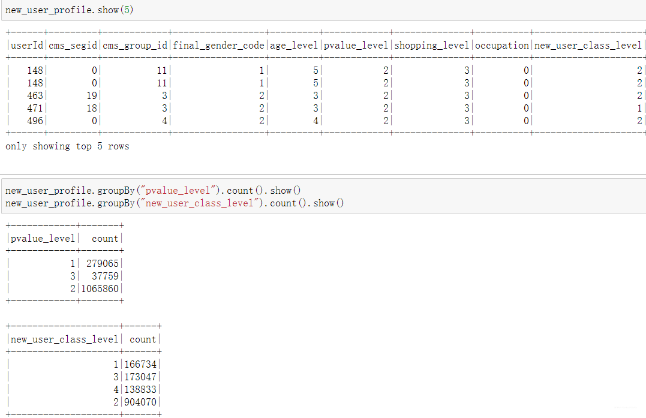Click the cms_segid value 18
This screenshot has width=646, height=418.
(x=92, y=108)
